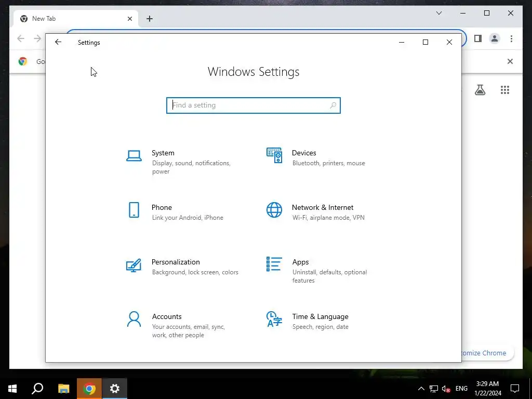Click "Uninstall, defaults, optional features" text
This screenshot has width=532, height=399.
[330, 276]
